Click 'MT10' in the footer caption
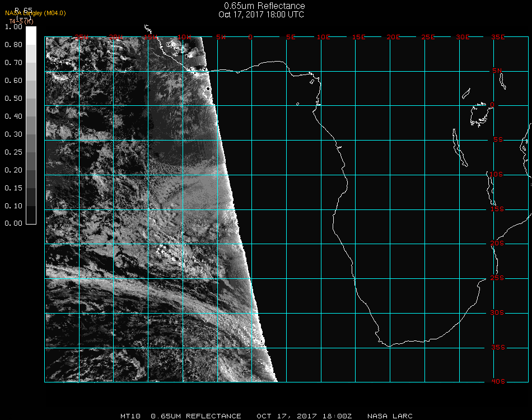Screen dimensions: 532x420 pos(130,416)
